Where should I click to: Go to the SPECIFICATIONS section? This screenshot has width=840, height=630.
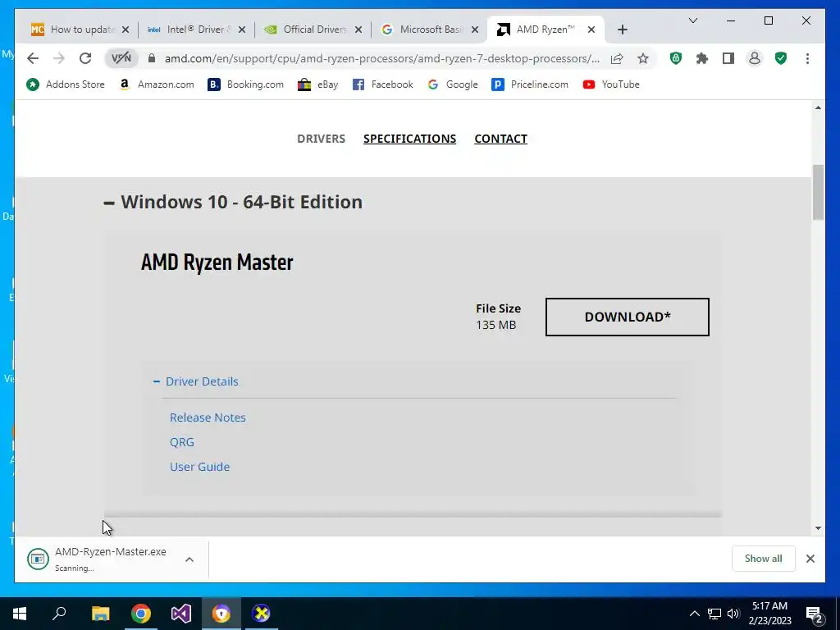tap(410, 139)
